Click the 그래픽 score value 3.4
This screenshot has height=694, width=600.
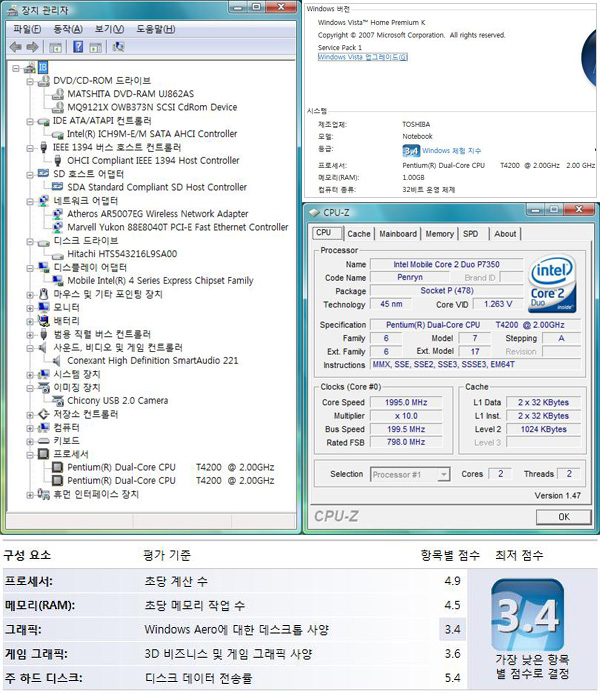pos(452,629)
